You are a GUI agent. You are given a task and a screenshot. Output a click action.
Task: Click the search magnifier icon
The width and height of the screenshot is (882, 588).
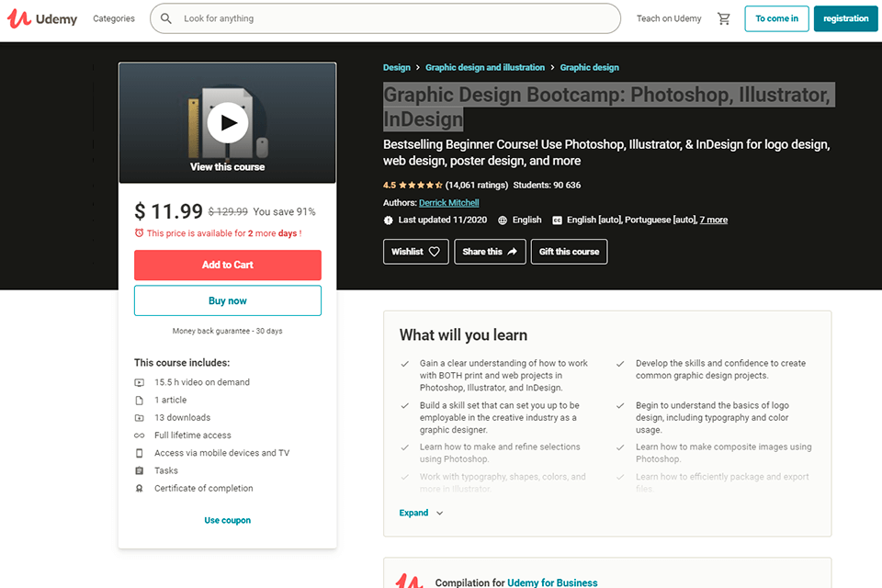[x=166, y=18]
